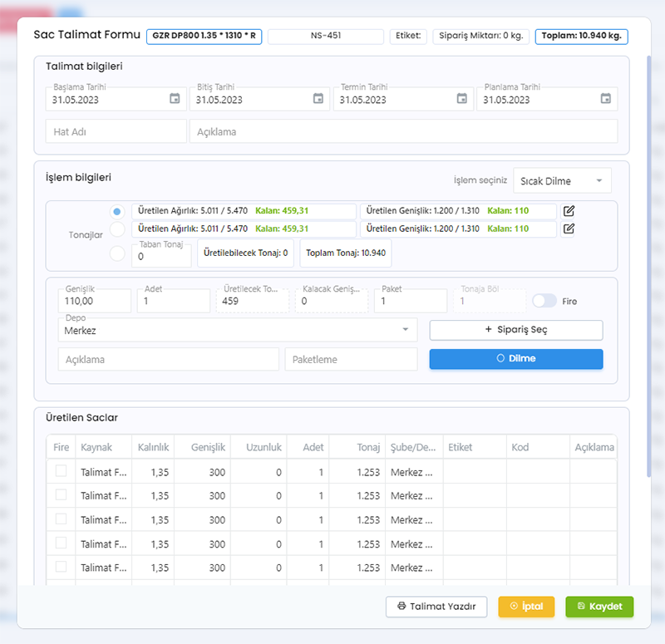This screenshot has width=665, height=644.
Task: Select the first Tonajlar radio button
Action: [117, 211]
